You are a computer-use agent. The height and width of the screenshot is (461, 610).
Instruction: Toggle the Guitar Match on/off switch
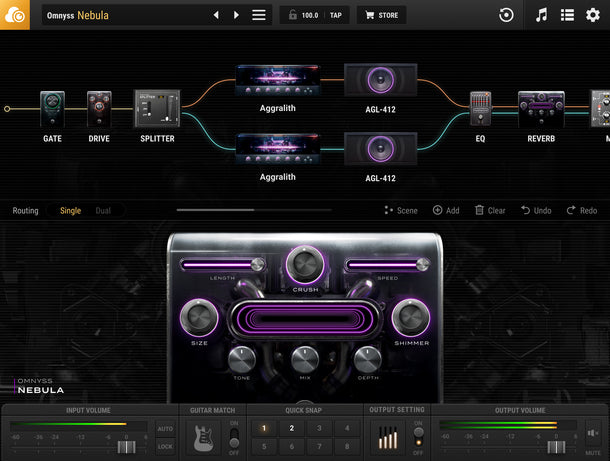pos(234,437)
